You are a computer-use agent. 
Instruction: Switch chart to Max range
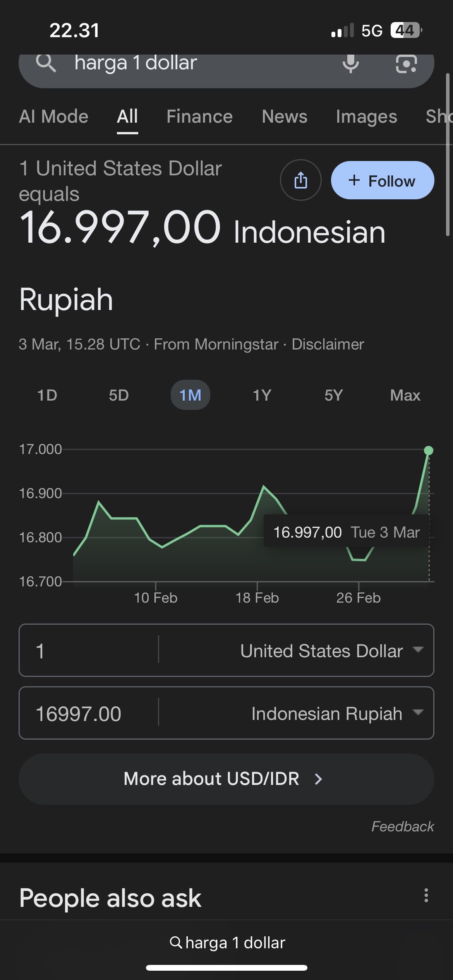pyautogui.click(x=405, y=395)
